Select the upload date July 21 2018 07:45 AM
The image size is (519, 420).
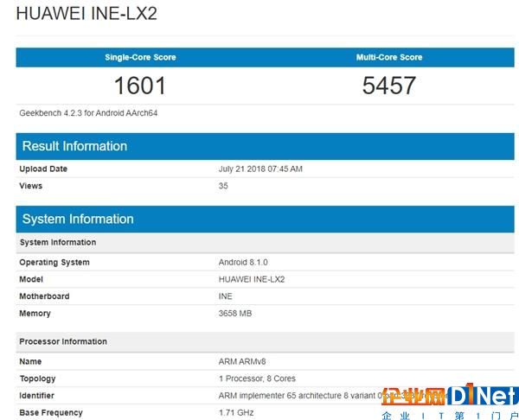coord(260,169)
